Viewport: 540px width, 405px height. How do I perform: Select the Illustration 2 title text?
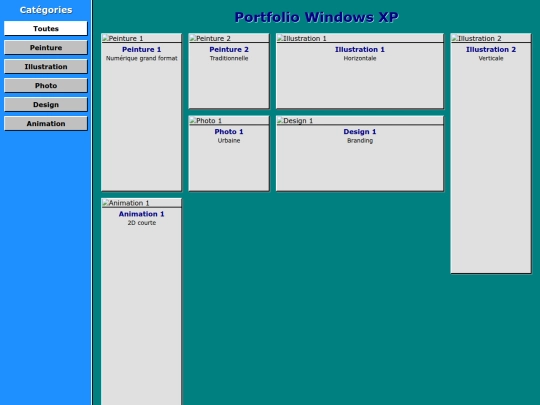point(491,50)
